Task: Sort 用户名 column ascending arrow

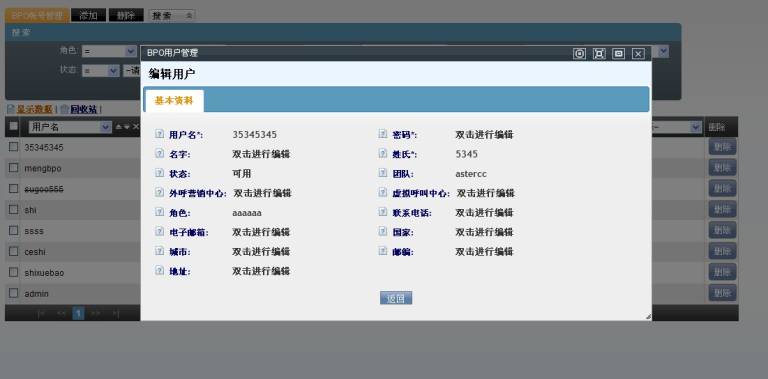Action: coord(118,127)
